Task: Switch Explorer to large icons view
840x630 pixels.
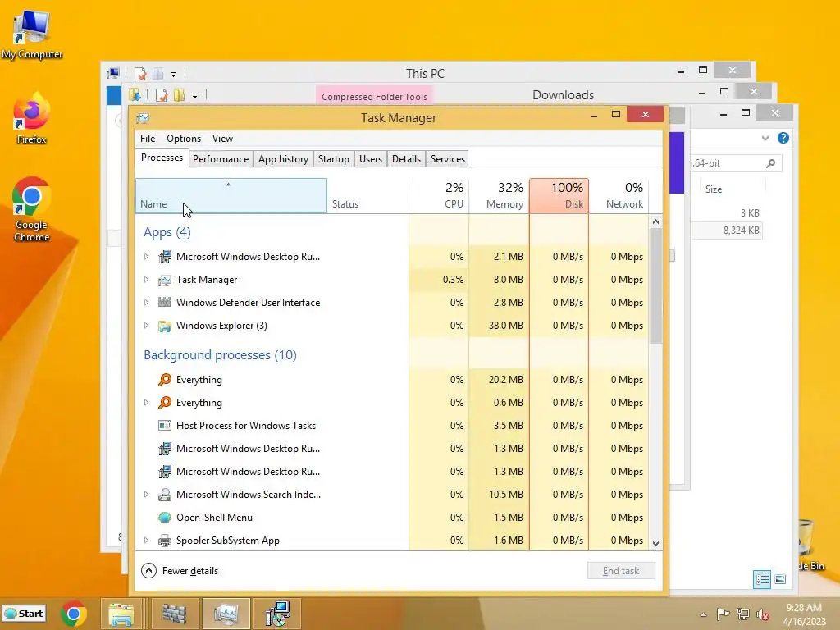Action: tap(781, 579)
